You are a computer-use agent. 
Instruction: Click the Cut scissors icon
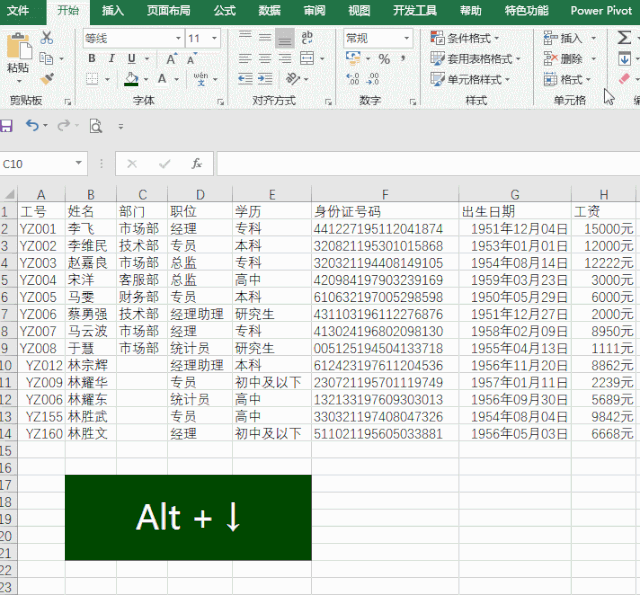47,38
